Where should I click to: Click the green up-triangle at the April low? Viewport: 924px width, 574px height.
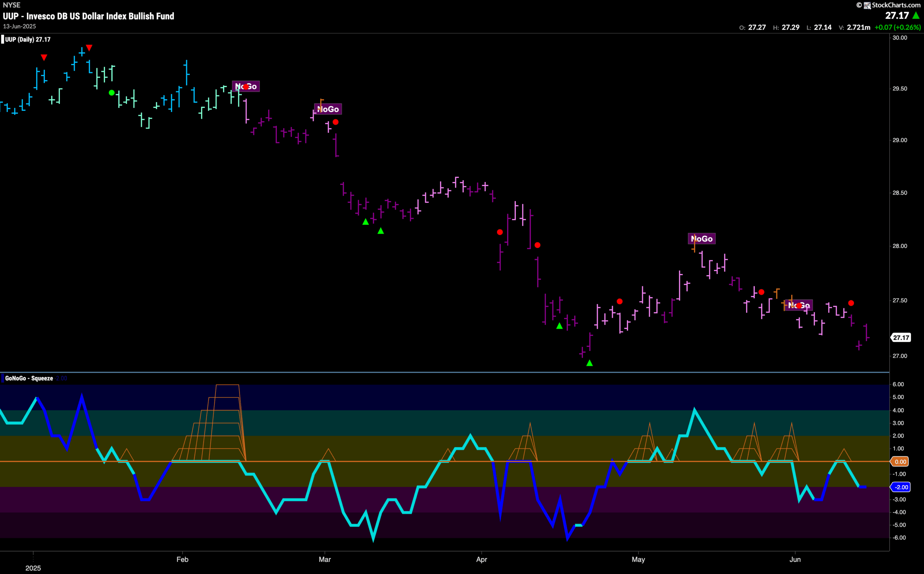pyautogui.click(x=589, y=363)
